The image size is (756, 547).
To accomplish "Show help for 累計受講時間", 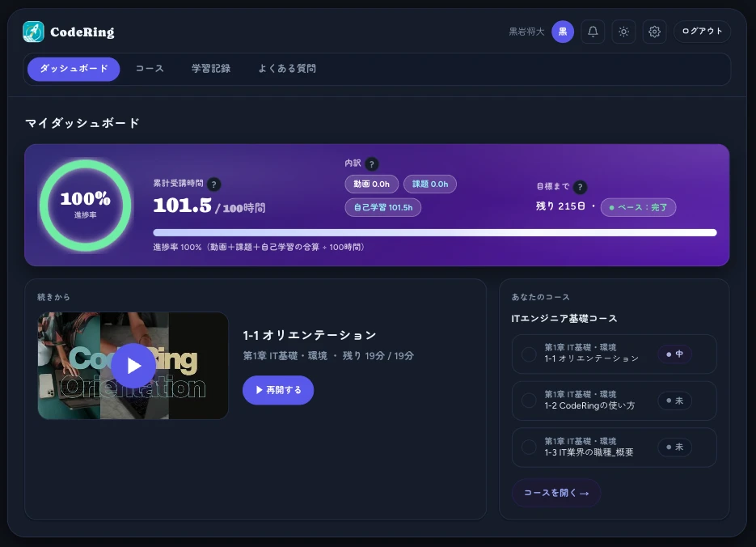I will coord(213,184).
